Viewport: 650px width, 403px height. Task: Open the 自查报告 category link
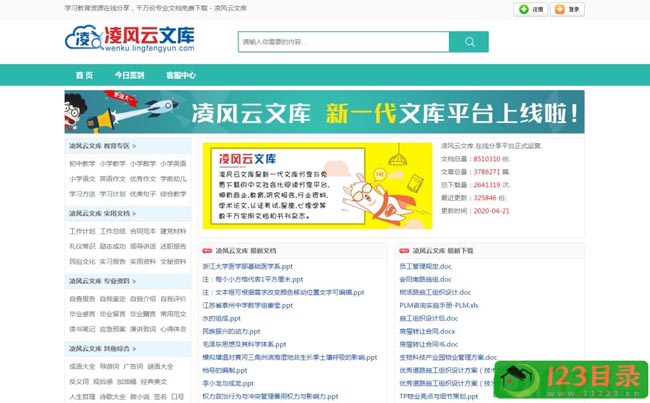[82, 299]
